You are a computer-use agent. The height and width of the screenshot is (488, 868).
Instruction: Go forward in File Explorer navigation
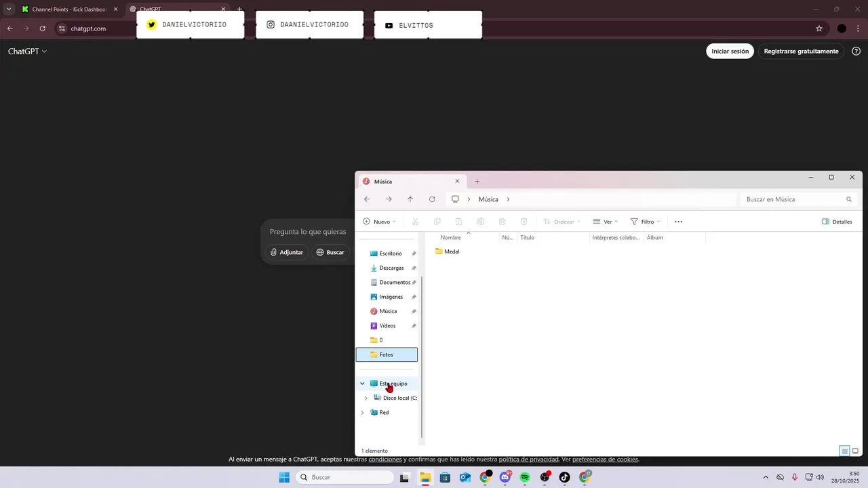[x=389, y=199]
